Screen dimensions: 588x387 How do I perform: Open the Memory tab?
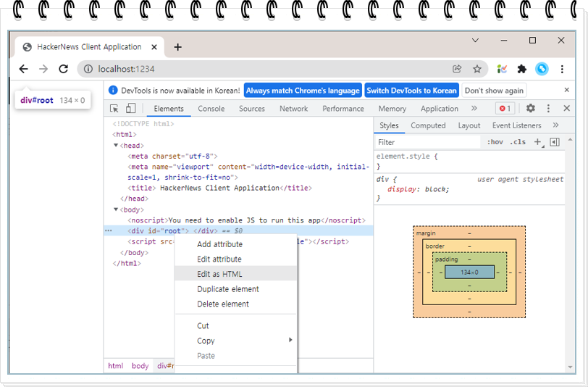click(392, 109)
